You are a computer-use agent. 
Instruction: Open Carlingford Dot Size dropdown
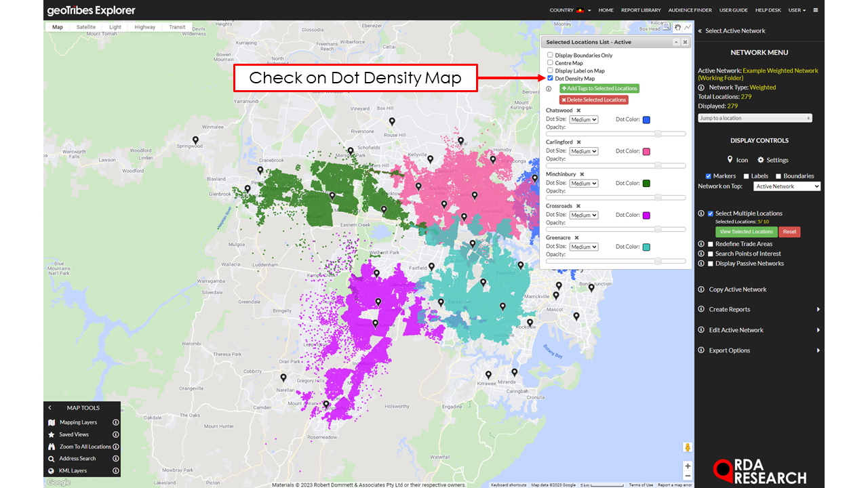click(584, 151)
